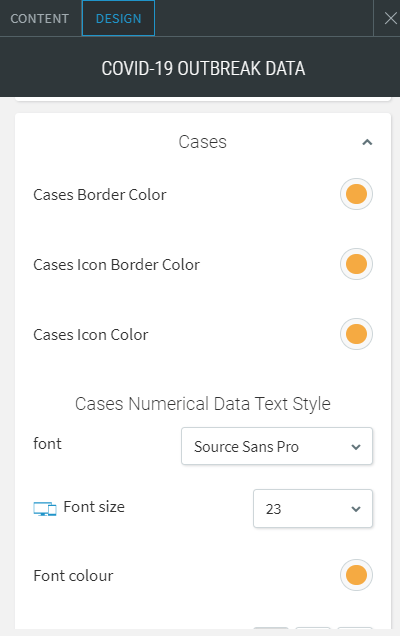Click the COVID-19 OUTBREAK DATA title
This screenshot has height=636, width=400.
click(203, 68)
